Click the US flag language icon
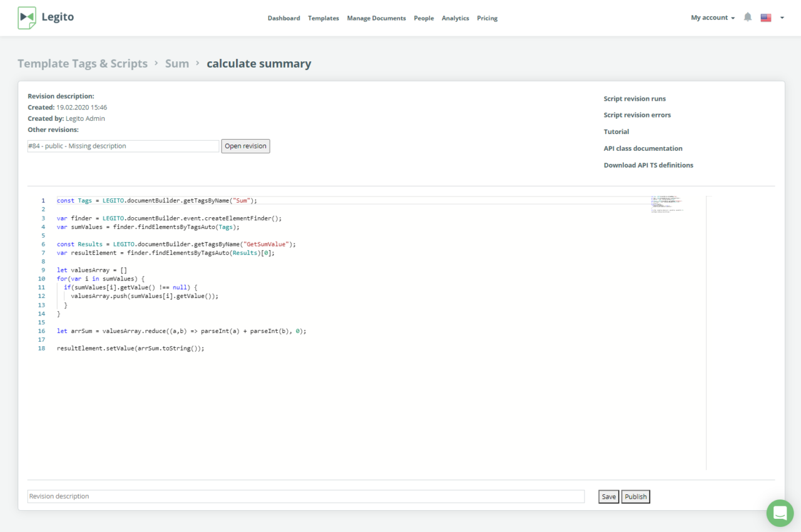The height and width of the screenshot is (532, 801). pos(765,18)
